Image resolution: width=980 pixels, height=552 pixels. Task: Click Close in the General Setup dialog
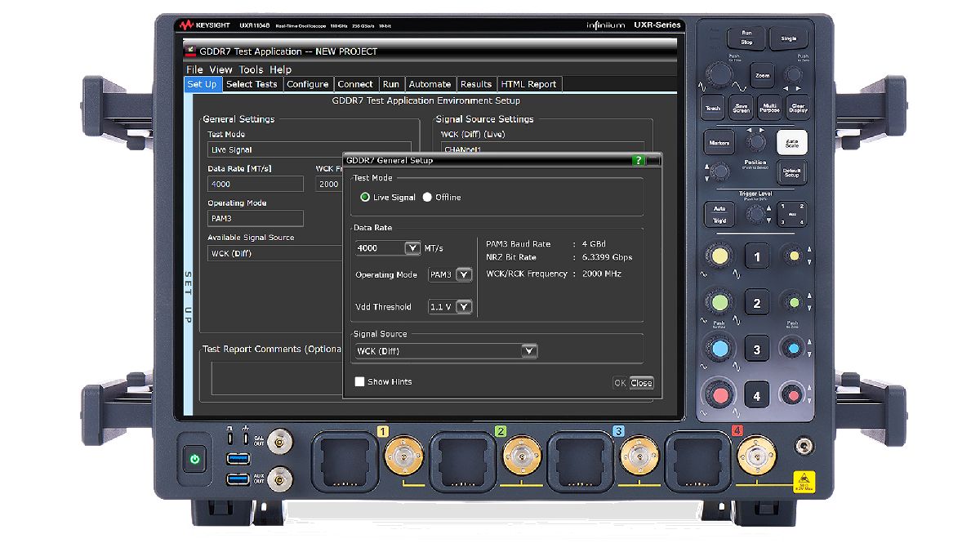tap(640, 382)
